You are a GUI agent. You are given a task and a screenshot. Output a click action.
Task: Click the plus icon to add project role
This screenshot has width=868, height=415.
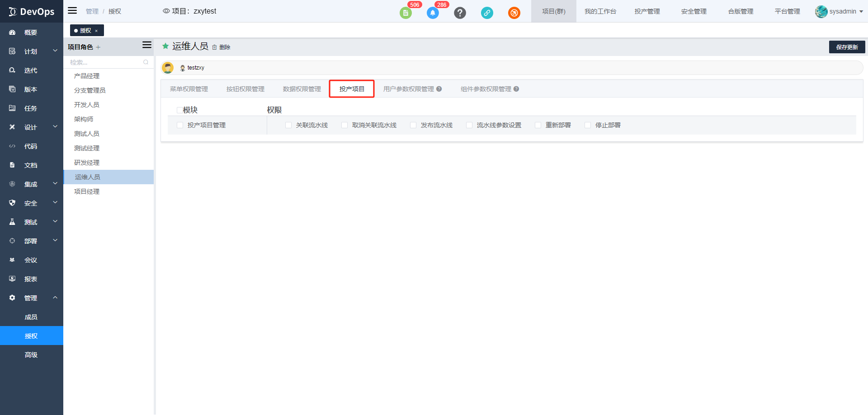point(98,47)
